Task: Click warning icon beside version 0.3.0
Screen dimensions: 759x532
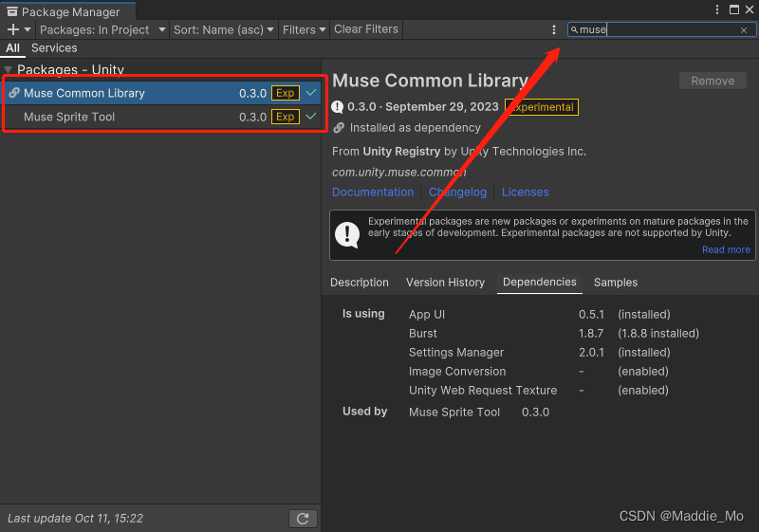Action: [338, 107]
